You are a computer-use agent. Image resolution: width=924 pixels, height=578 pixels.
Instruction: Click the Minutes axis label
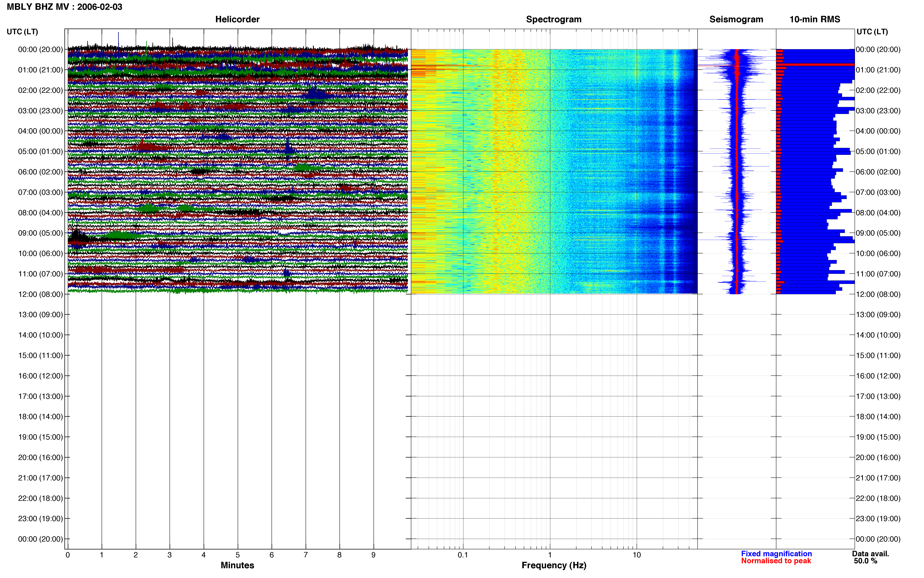click(237, 565)
